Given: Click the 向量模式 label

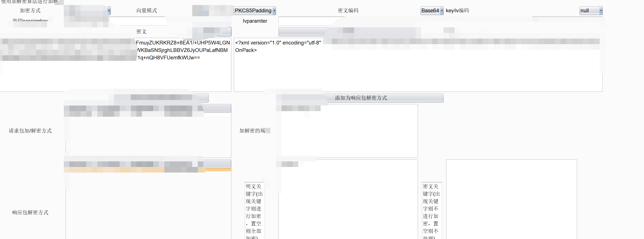Looking at the screenshot, I should [146, 10].
